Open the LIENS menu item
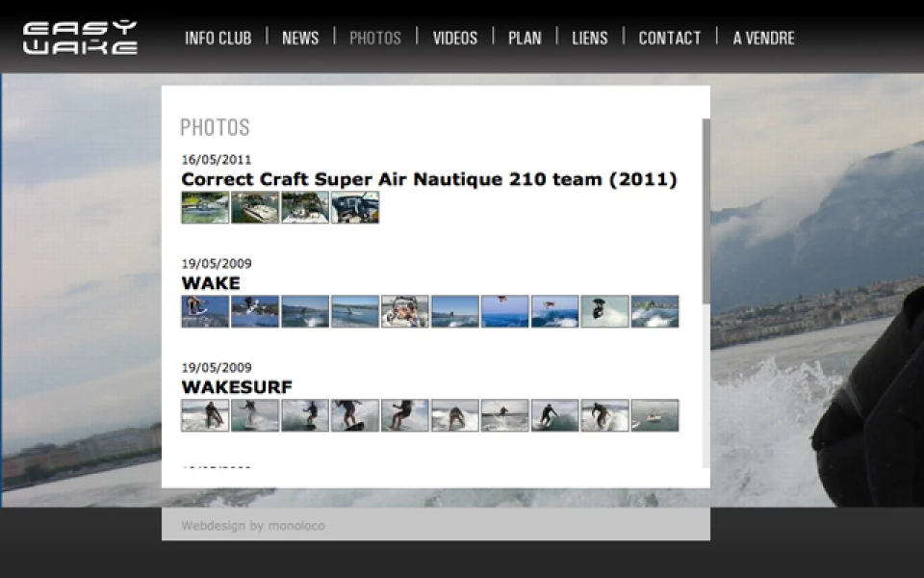 589,39
